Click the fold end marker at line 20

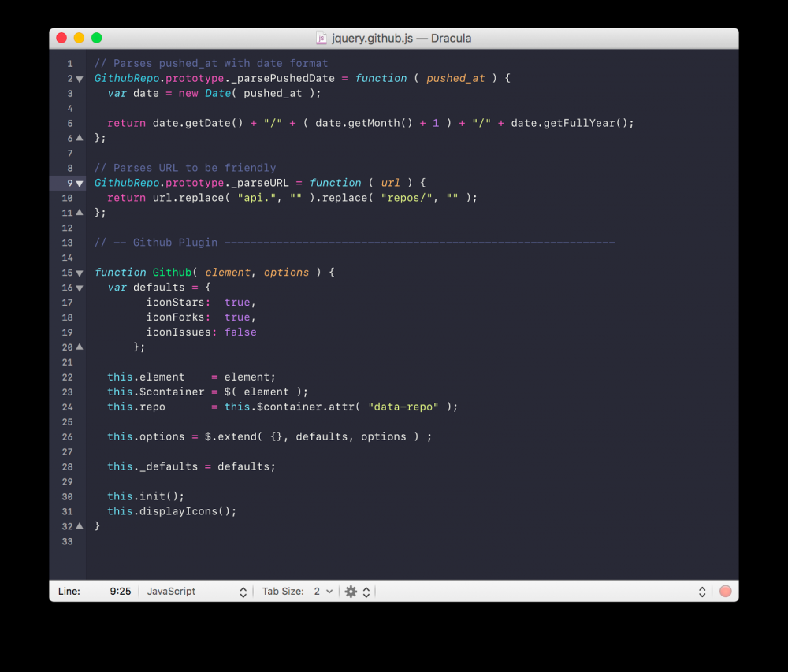(x=80, y=347)
